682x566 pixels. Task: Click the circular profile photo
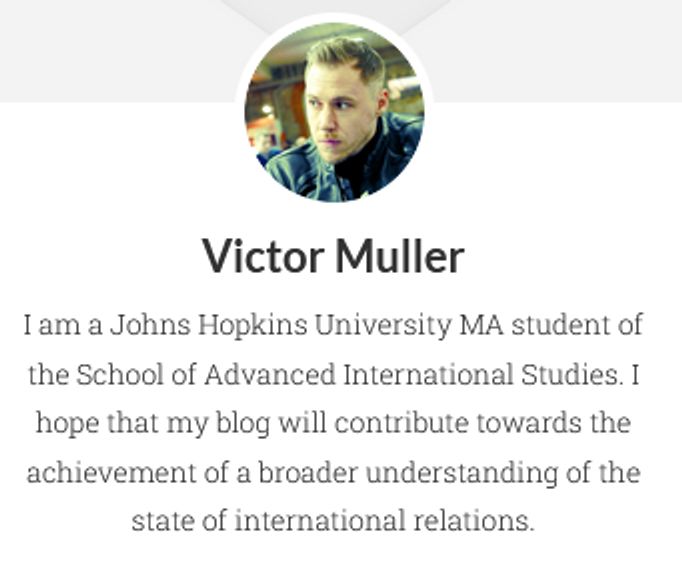point(334,111)
